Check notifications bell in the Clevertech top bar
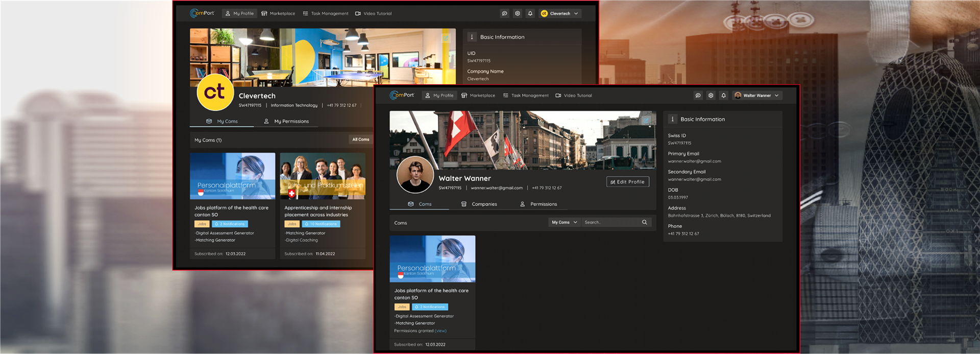This screenshot has height=354, width=980. (x=530, y=14)
